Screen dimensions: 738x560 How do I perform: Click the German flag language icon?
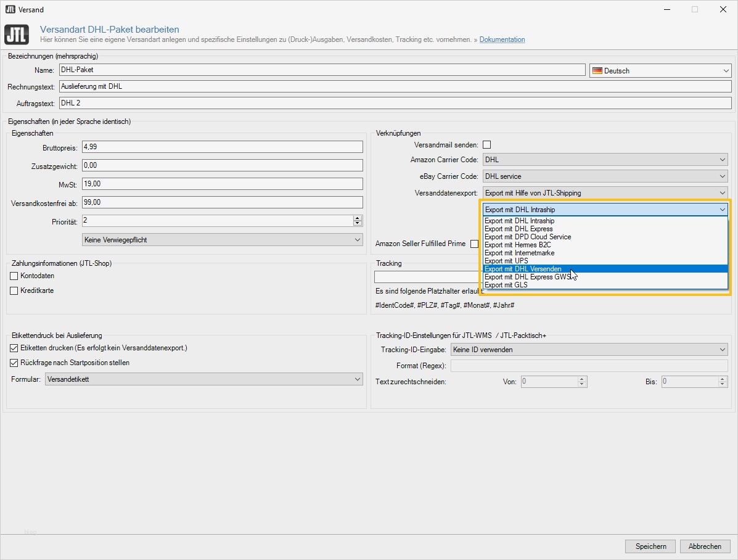(x=597, y=71)
